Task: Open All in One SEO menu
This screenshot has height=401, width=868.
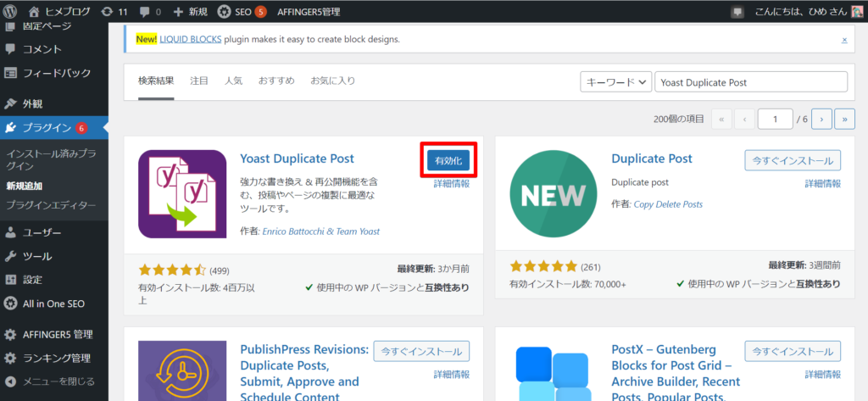Action: (x=53, y=304)
